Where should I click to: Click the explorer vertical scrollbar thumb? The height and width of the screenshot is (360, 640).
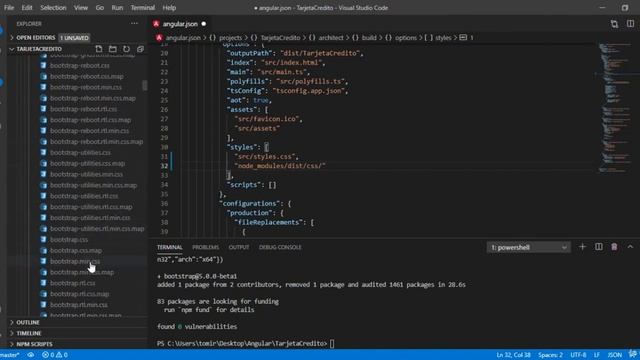[144, 85]
